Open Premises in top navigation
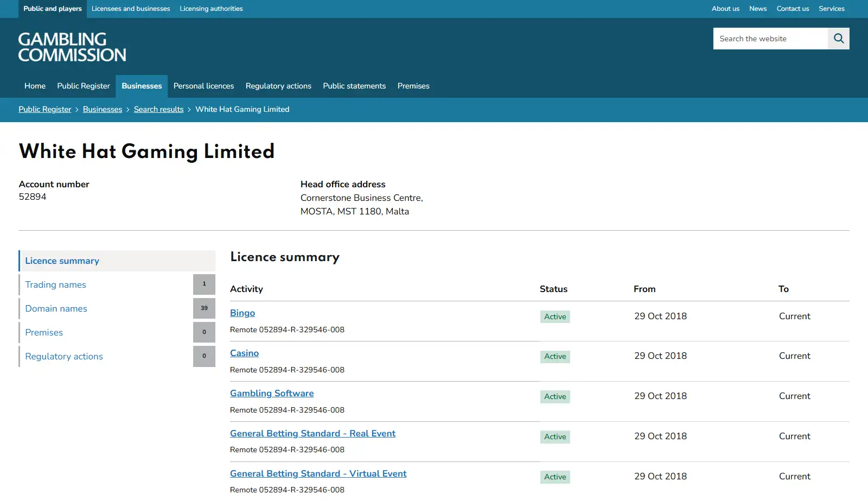Image resolution: width=868 pixels, height=500 pixels. point(413,86)
